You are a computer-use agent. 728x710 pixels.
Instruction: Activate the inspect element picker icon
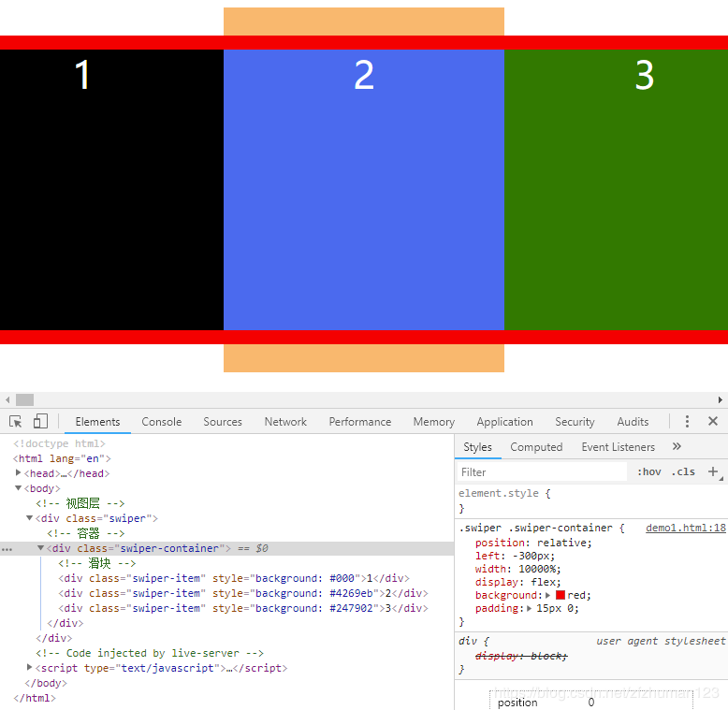click(x=15, y=421)
